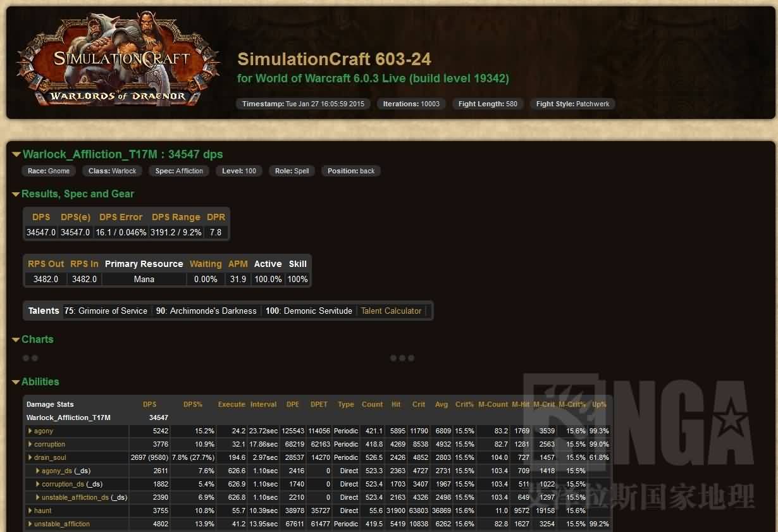The height and width of the screenshot is (532, 778).
Task: Click the Execute column header
Action: coord(232,404)
